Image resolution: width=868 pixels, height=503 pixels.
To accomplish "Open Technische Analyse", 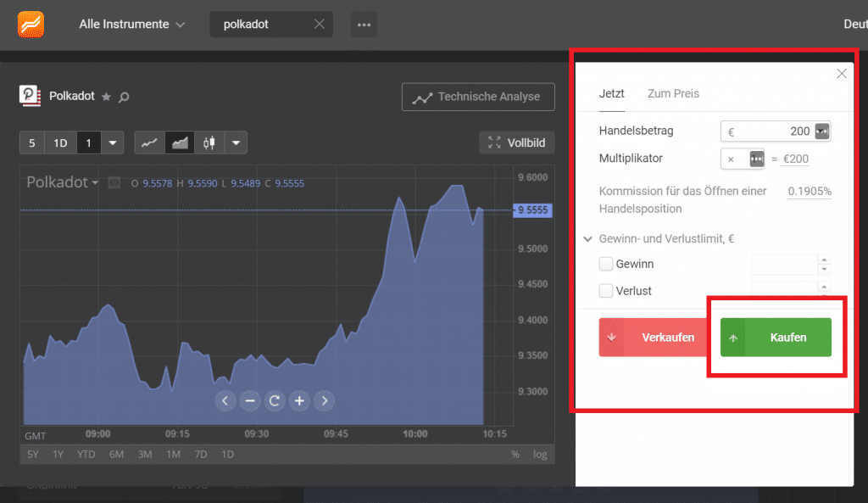I will pyautogui.click(x=478, y=97).
